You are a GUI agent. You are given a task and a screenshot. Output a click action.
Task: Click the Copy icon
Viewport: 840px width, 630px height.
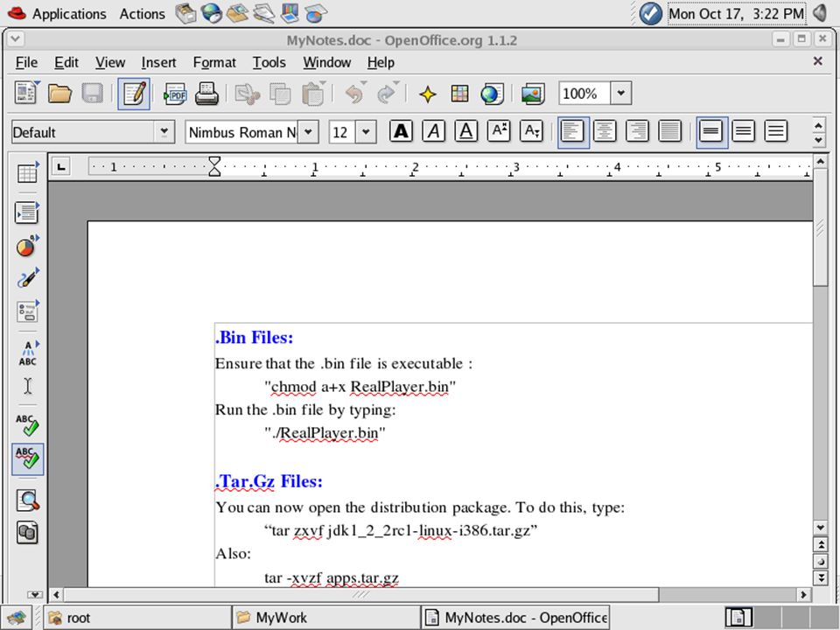coord(280,94)
